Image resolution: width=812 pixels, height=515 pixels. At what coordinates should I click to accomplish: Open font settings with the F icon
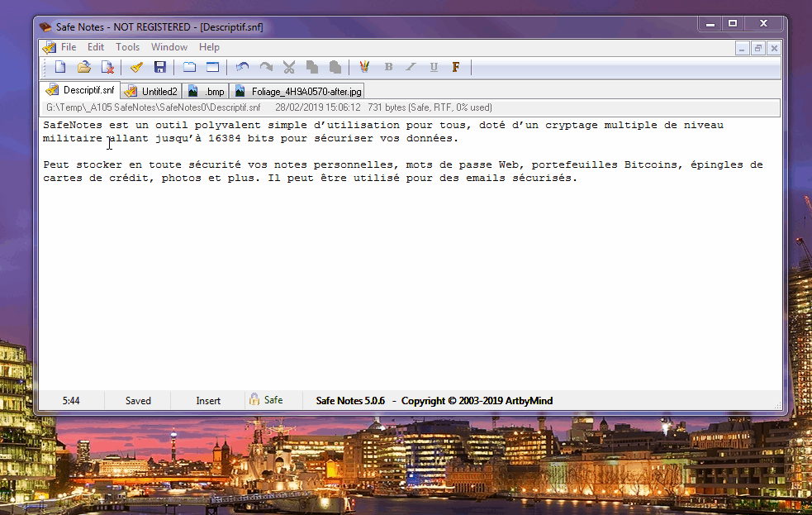click(456, 67)
